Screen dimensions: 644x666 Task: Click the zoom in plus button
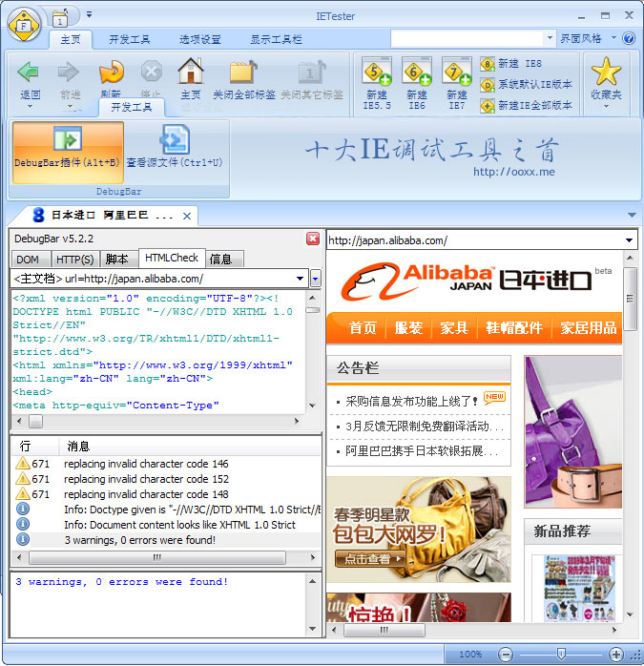(x=616, y=655)
